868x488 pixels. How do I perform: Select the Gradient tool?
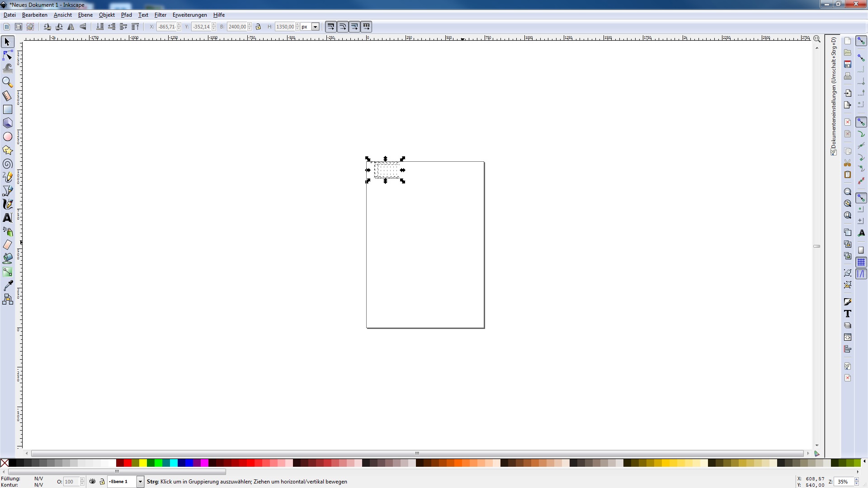click(8, 272)
